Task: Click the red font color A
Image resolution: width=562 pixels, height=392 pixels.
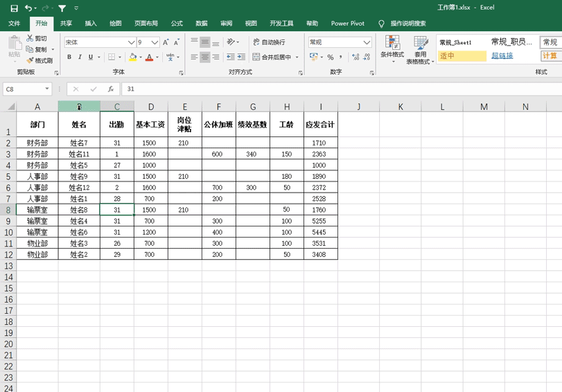Action: pos(150,57)
